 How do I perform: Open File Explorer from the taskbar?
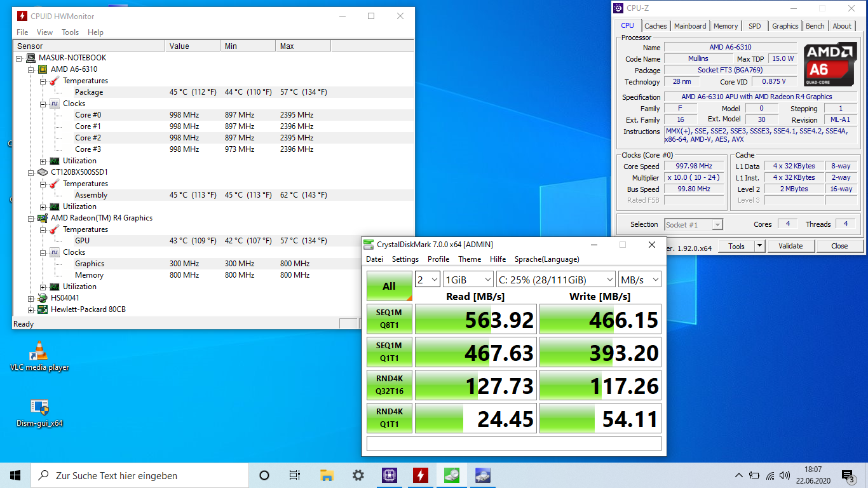[327, 475]
